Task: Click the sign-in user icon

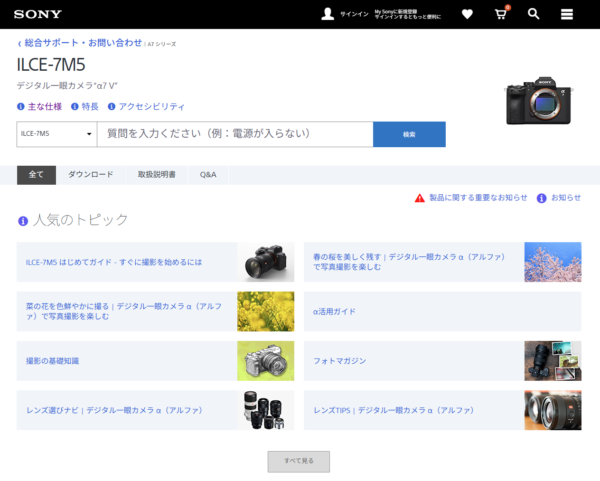Action: (x=328, y=14)
